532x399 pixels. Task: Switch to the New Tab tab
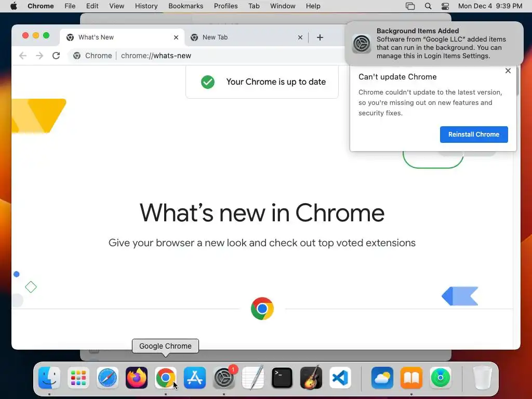coord(247,37)
